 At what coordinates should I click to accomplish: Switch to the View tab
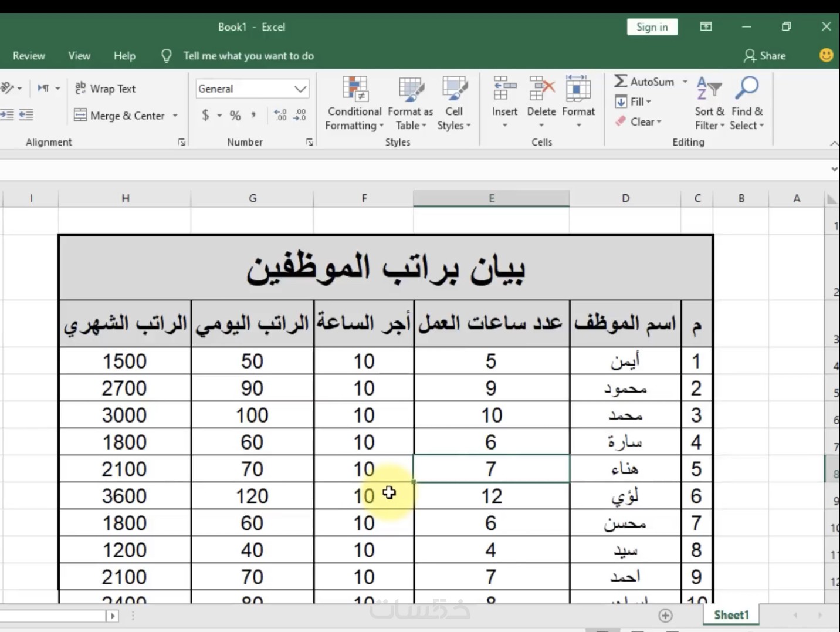click(79, 56)
